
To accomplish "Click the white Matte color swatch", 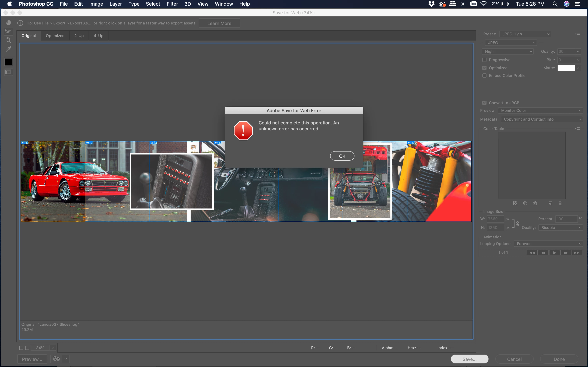I will [x=566, y=68].
